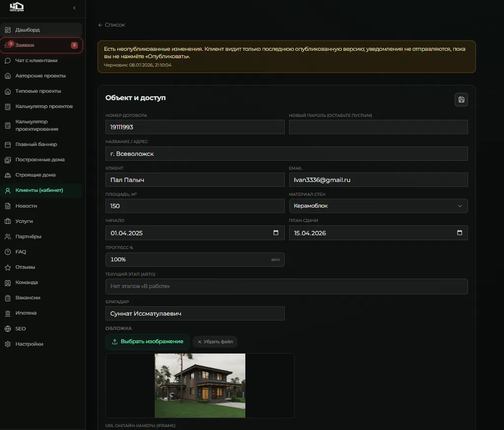504x430 pixels.
Task: Open Калькулятор проектов page
Action: coord(41,107)
